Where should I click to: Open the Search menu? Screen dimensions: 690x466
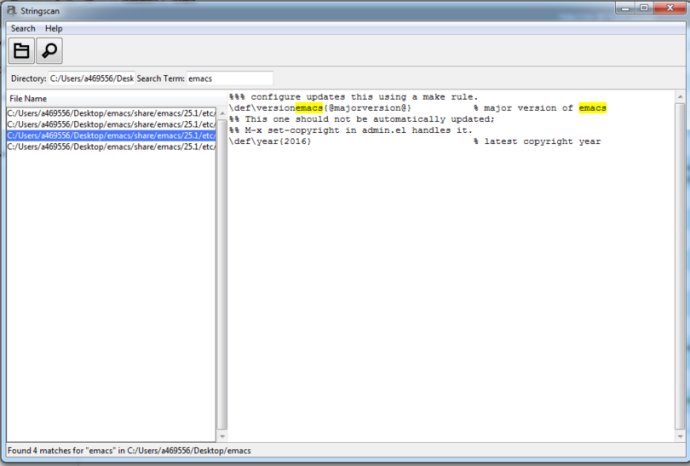(23, 29)
